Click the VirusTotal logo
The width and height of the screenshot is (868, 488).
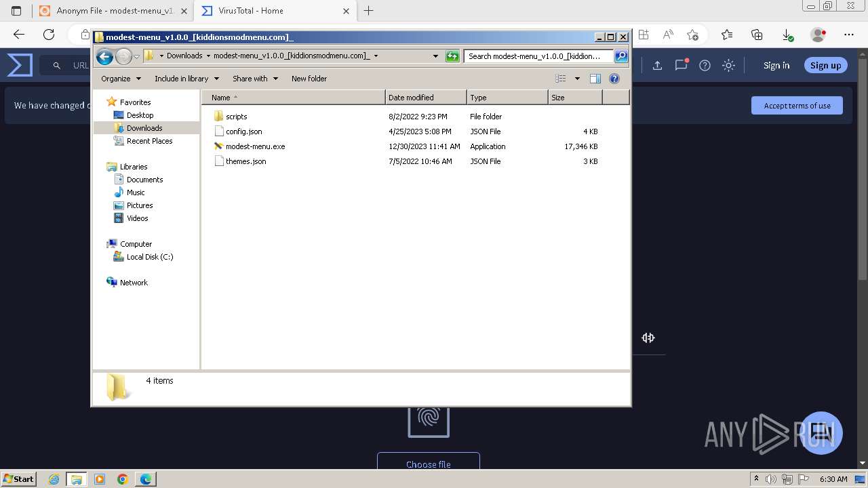point(20,65)
